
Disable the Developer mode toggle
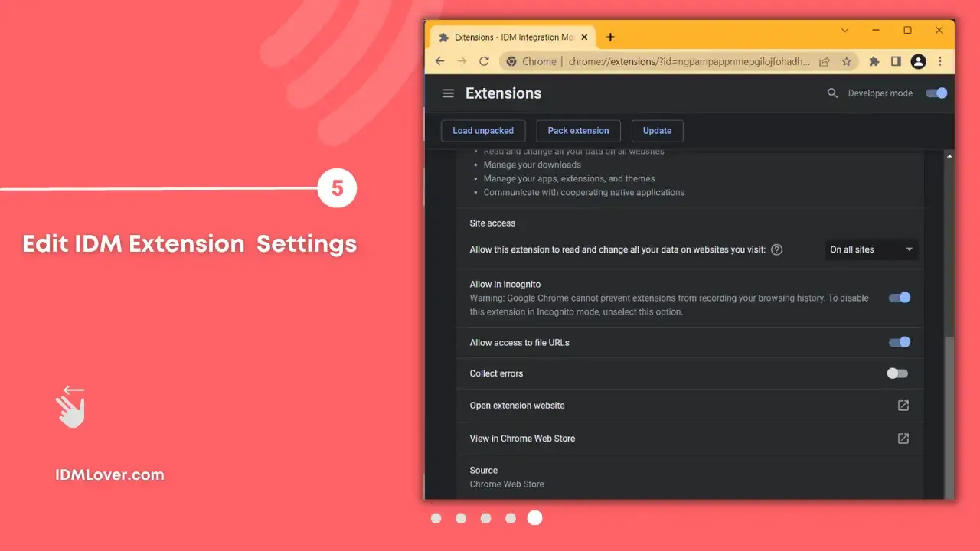[x=936, y=93]
